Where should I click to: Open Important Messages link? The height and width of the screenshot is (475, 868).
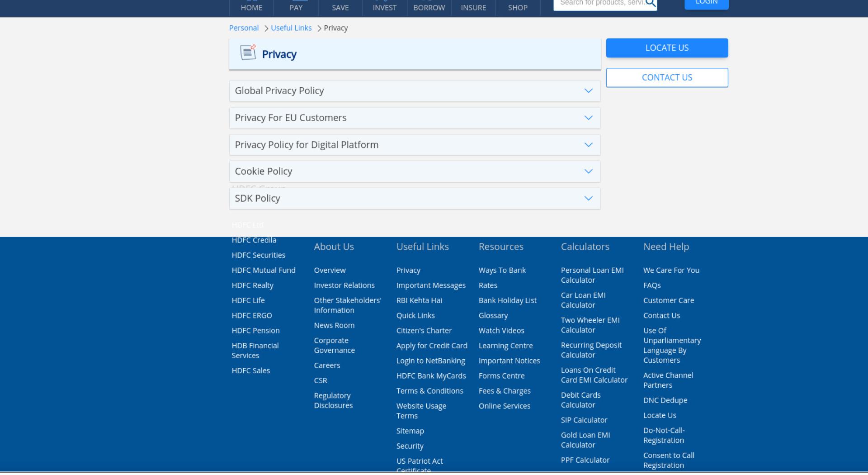431,285
